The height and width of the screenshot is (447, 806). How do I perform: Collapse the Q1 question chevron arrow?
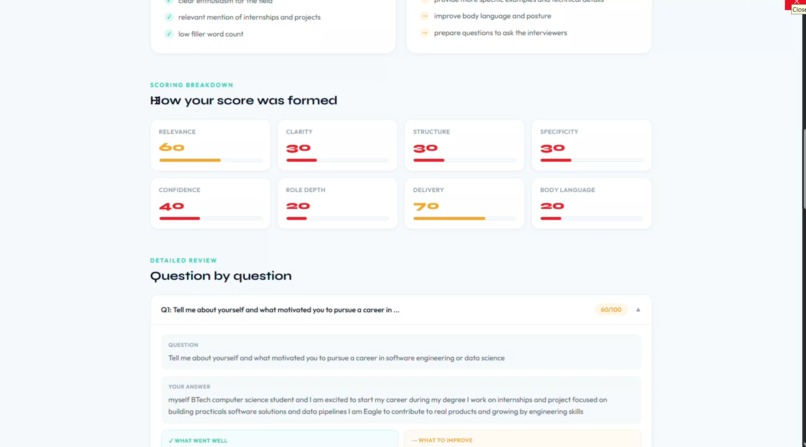tap(638, 310)
